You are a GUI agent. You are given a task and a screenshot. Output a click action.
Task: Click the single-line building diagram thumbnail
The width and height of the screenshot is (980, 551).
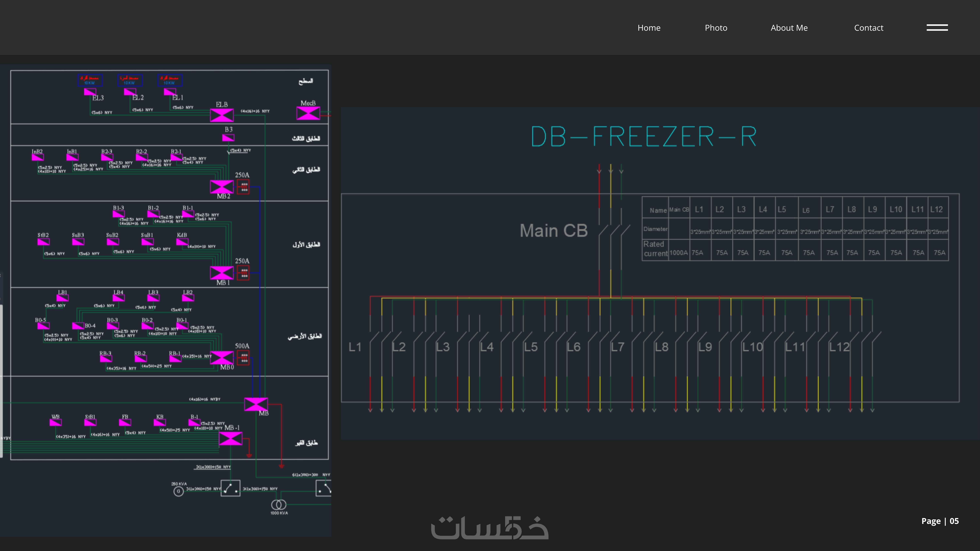click(165, 300)
